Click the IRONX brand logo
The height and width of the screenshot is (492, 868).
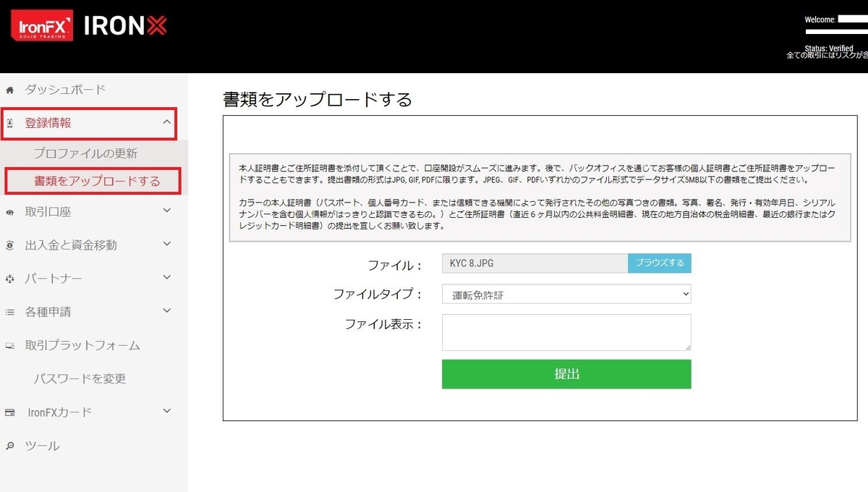[125, 26]
